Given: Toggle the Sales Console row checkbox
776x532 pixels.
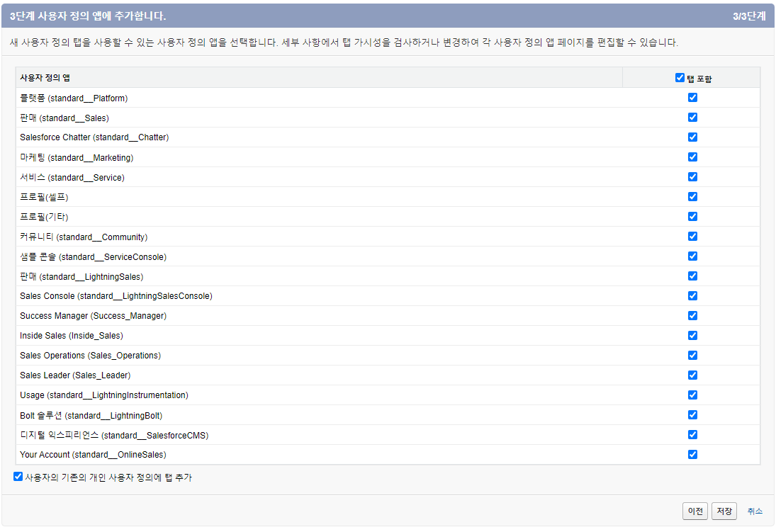Looking at the screenshot, I should 692,295.
